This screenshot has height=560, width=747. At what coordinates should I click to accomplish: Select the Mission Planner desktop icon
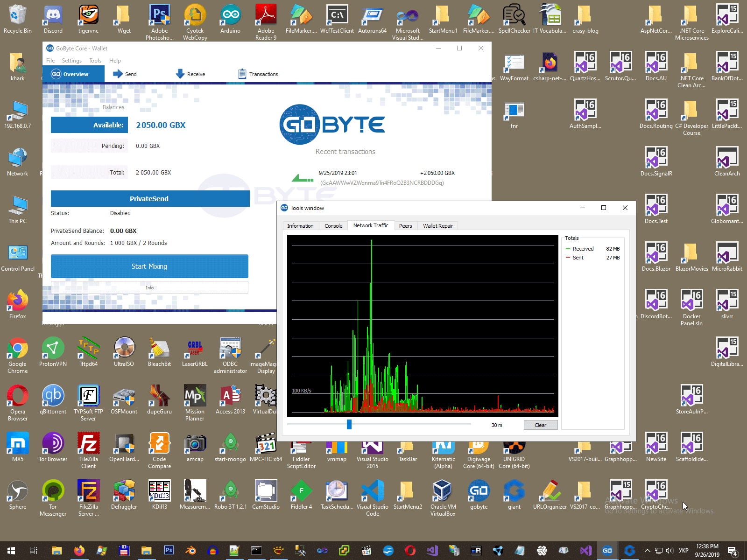coord(195,403)
